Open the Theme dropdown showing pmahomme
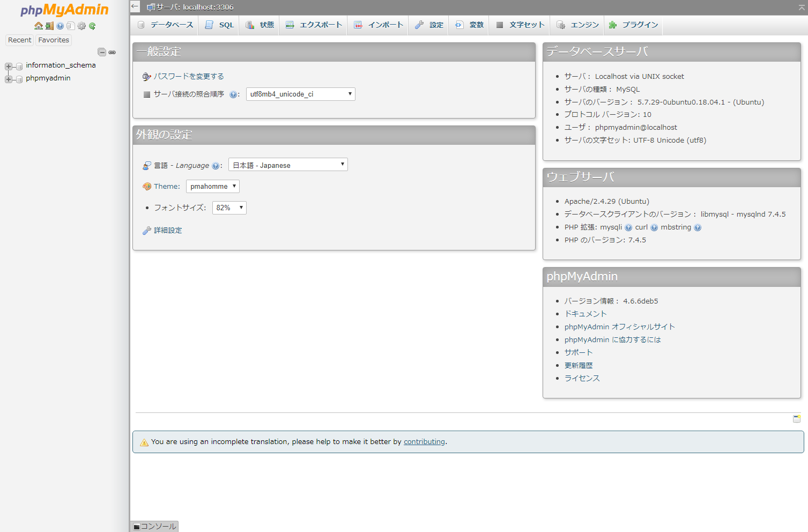Screen dimensions: 808x532 click(212, 186)
